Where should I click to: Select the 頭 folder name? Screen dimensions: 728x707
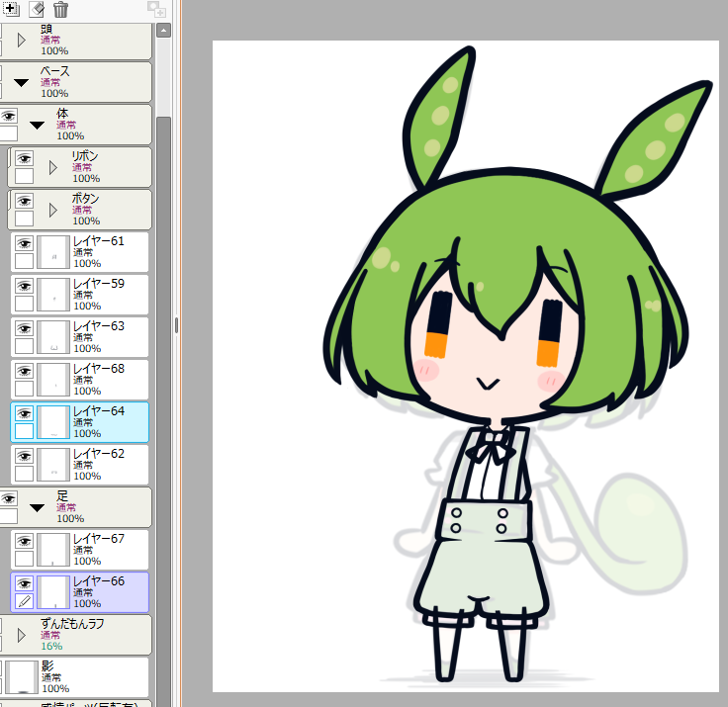pos(46,29)
